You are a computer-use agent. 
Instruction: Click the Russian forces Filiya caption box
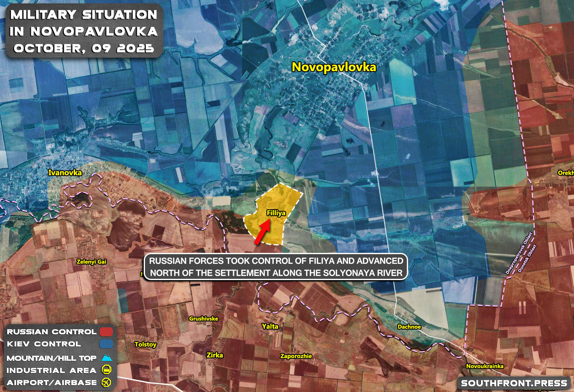[276, 267]
